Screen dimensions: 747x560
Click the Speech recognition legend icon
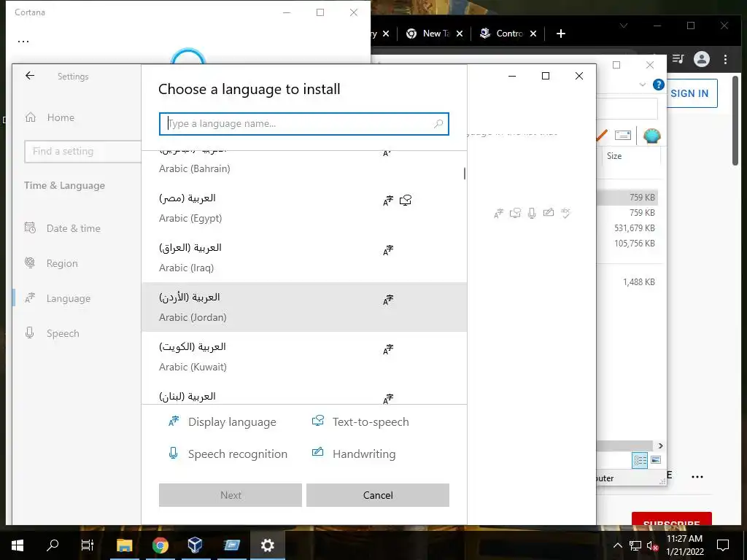point(174,453)
